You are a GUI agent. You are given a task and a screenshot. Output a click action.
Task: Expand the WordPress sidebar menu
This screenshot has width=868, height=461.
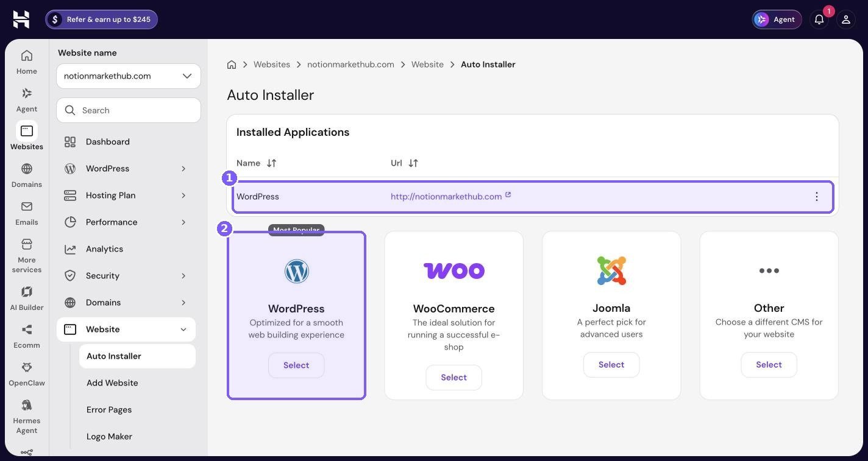(x=126, y=169)
